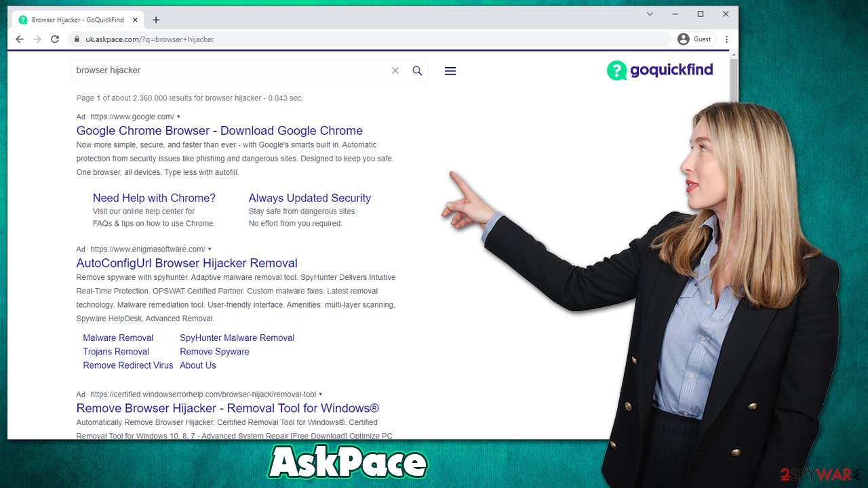Click the browser forward arrow

coord(37,39)
